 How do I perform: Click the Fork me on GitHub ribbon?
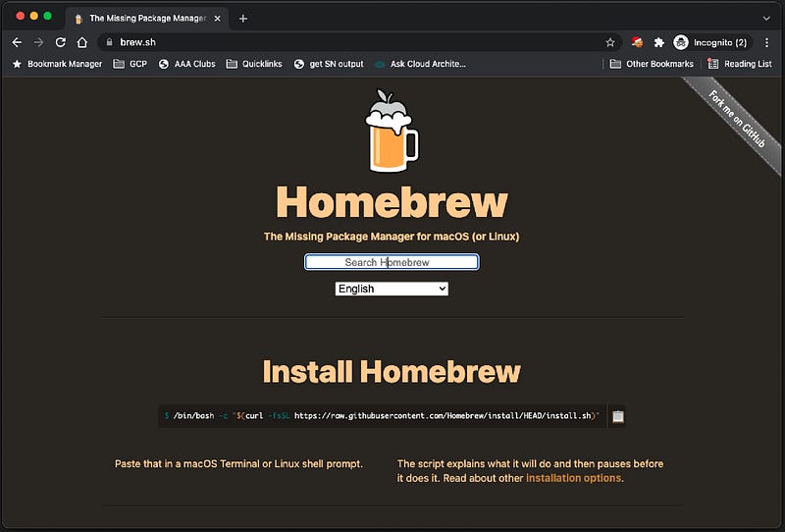pos(737,119)
